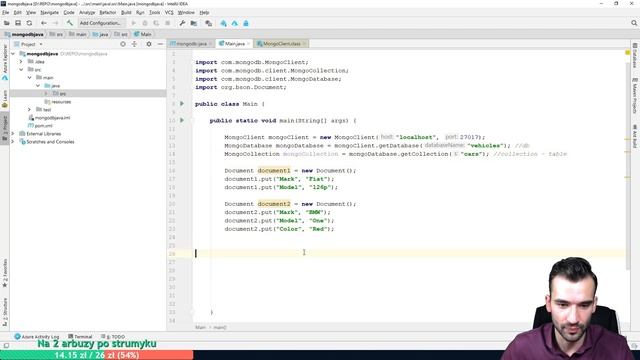The height and width of the screenshot is (360, 640).
Task: Click the first blue Azure toolbar icon
Action: [223, 23]
